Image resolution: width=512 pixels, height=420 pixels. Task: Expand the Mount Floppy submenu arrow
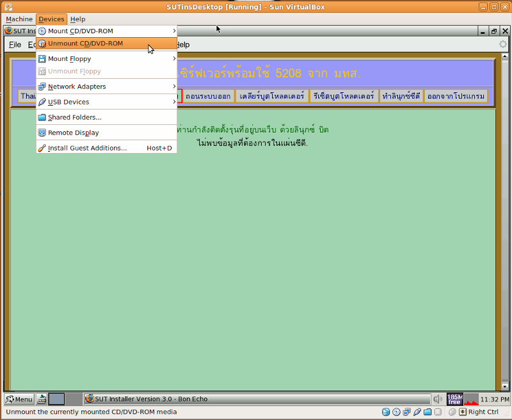tap(174, 59)
